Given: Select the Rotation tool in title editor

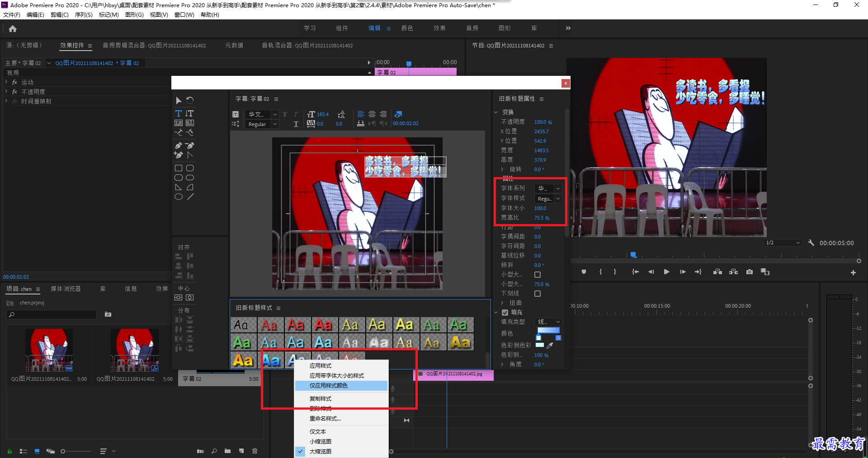Looking at the screenshot, I should click(x=190, y=100).
